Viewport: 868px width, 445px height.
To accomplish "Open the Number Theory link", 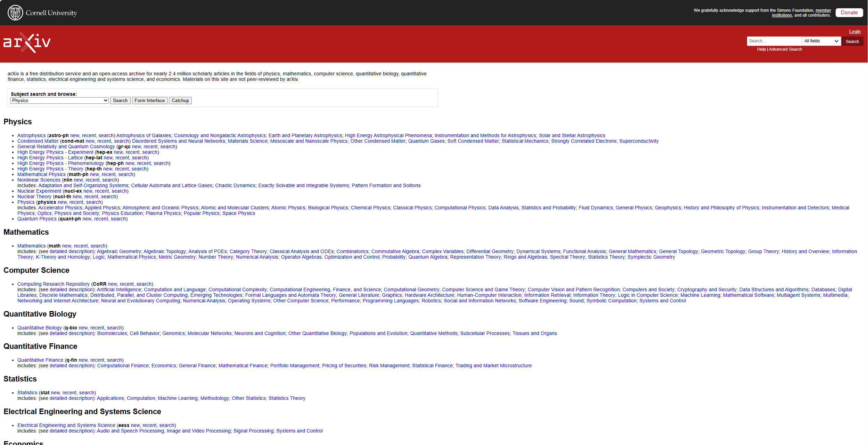I will click(216, 257).
